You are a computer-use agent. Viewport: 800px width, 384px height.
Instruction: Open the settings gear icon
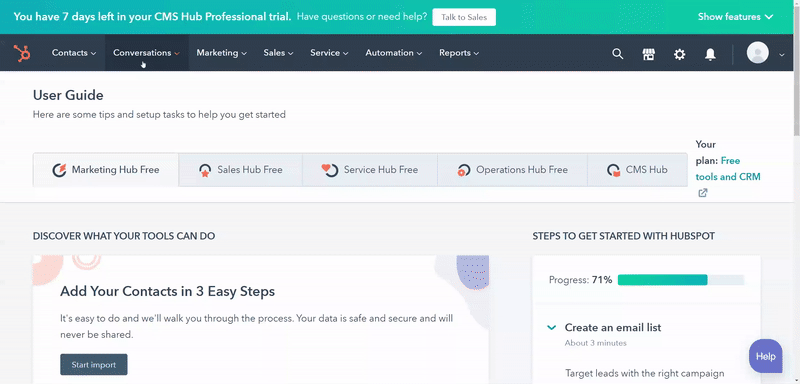(x=680, y=54)
